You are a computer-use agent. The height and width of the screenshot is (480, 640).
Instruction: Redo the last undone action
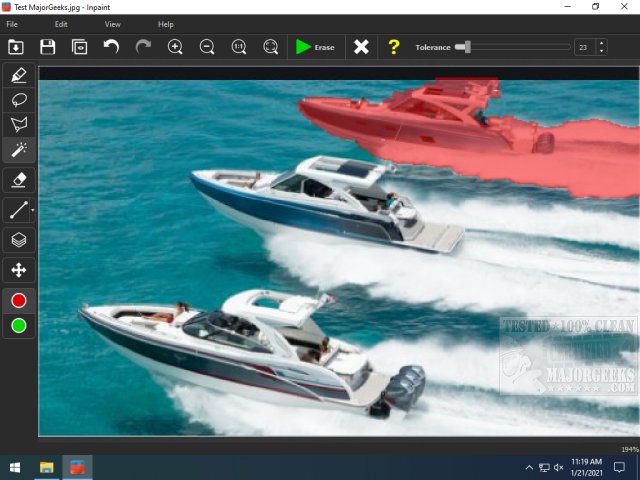pyautogui.click(x=143, y=47)
